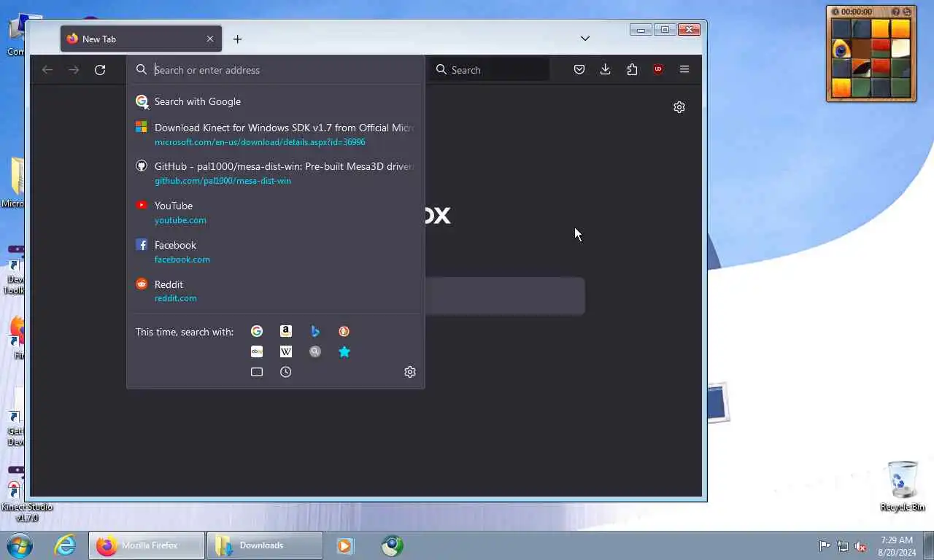Select the Recycle Bin desktop icon
The image size is (934, 560).
point(902,486)
